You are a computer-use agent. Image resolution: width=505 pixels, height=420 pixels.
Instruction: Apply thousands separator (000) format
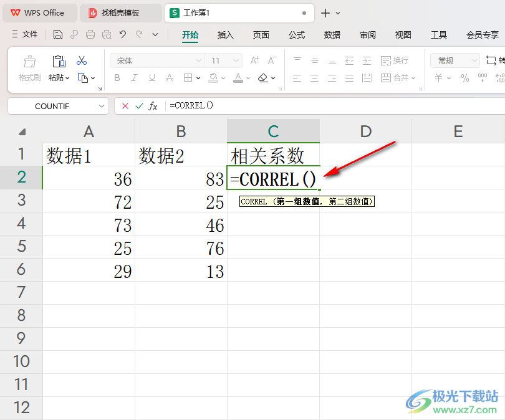point(482,77)
